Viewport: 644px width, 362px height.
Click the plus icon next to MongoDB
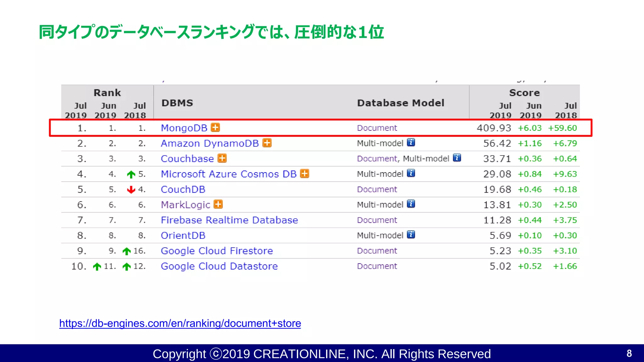tap(215, 128)
